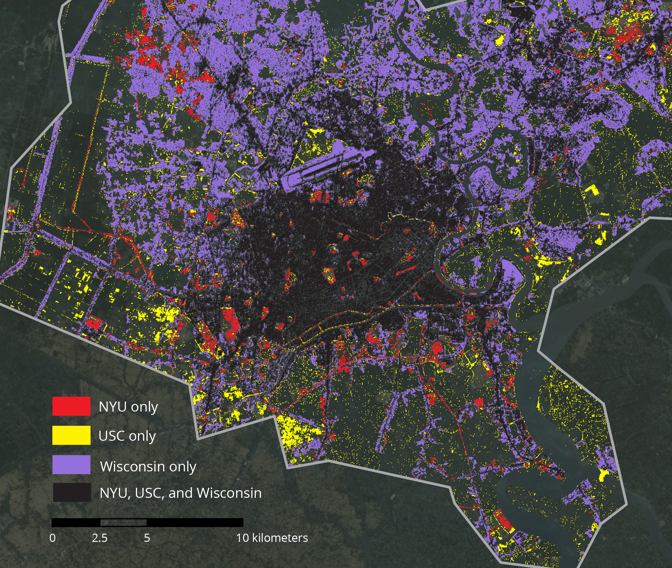Click the long black scale bar segment
Image resolution: width=672 pixels, height=568 pixels.
[x=195, y=522]
